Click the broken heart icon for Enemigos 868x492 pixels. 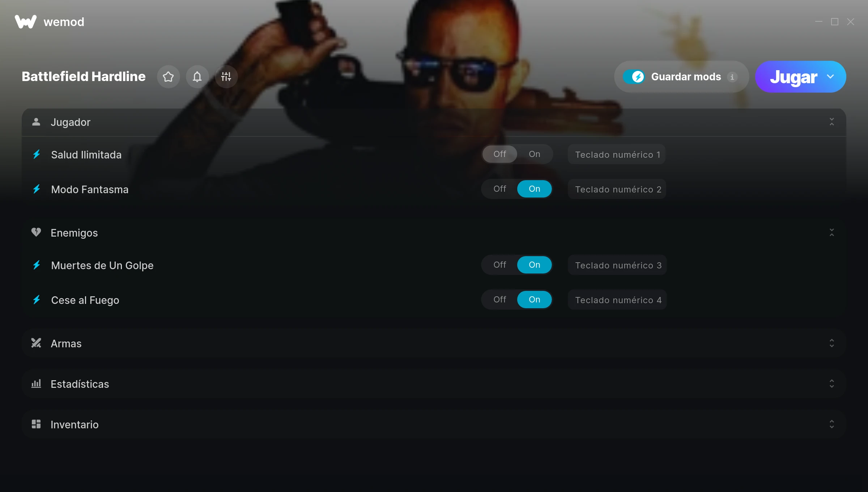coord(36,232)
